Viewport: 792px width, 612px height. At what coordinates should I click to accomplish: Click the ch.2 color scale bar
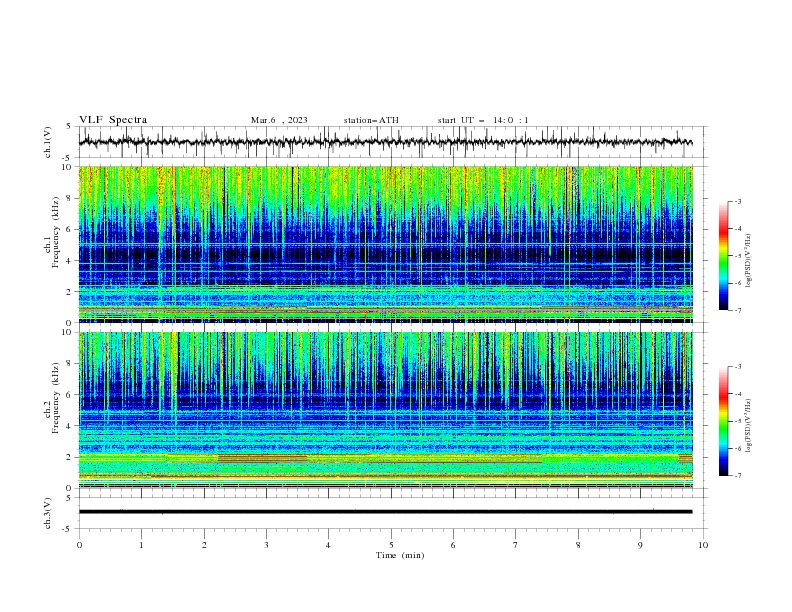click(723, 421)
